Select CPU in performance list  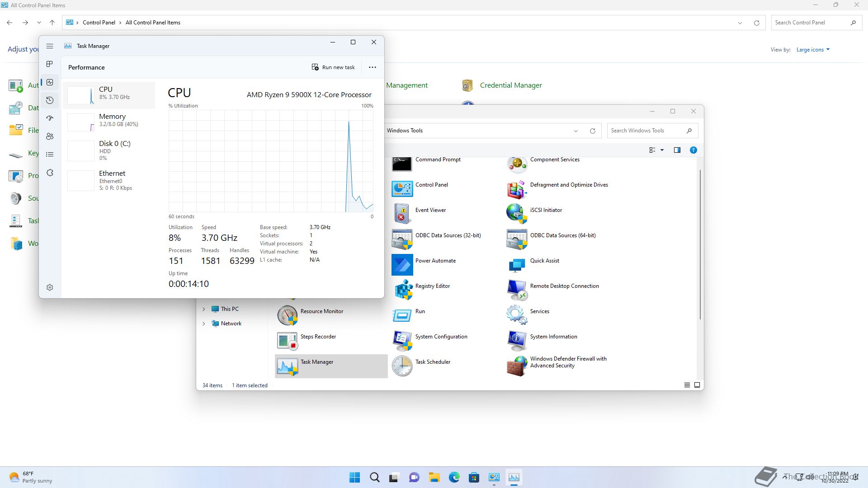[109, 95]
